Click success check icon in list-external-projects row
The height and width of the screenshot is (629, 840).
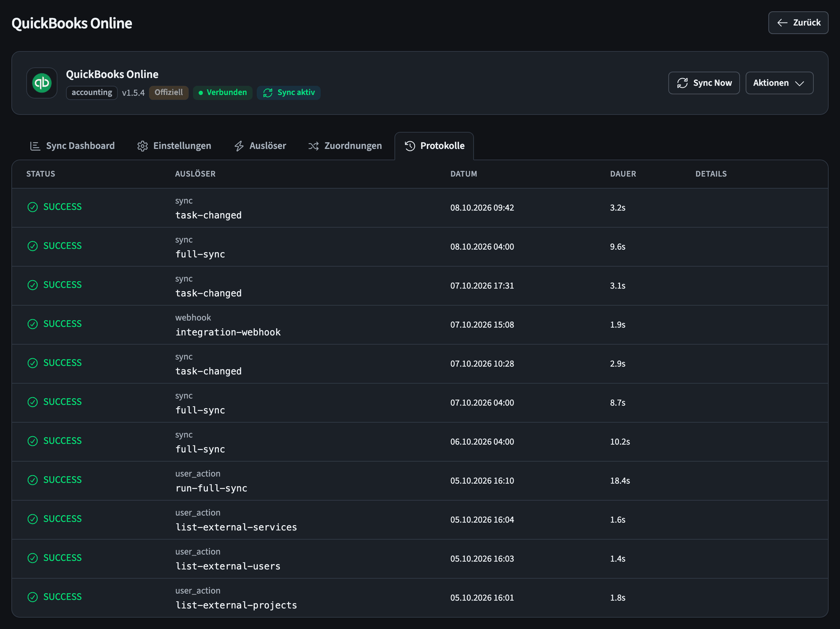tap(33, 597)
